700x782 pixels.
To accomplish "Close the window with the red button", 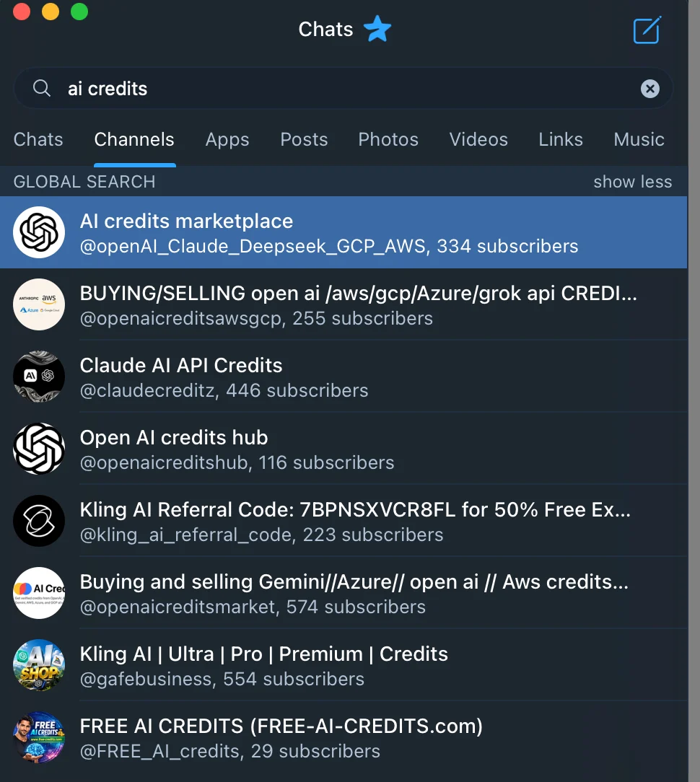I will click(22, 11).
